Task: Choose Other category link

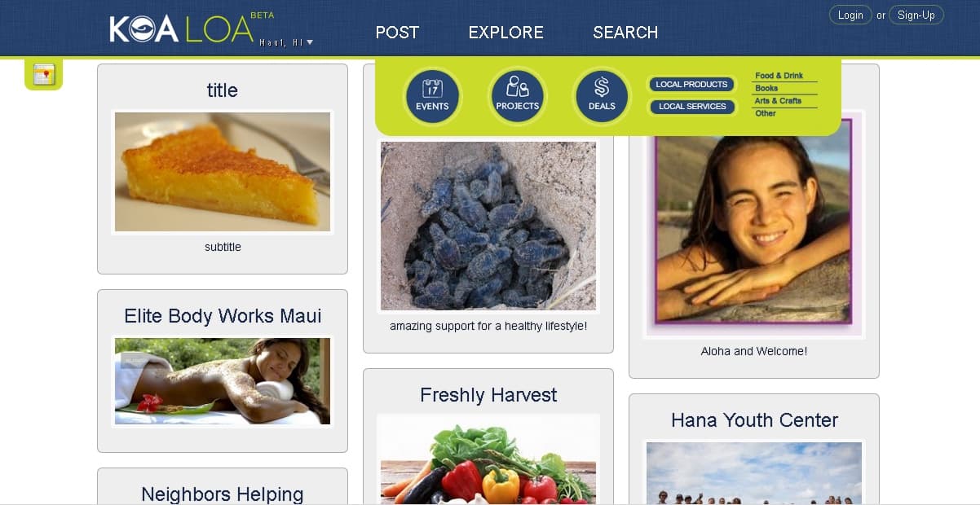Action: tap(766, 113)
